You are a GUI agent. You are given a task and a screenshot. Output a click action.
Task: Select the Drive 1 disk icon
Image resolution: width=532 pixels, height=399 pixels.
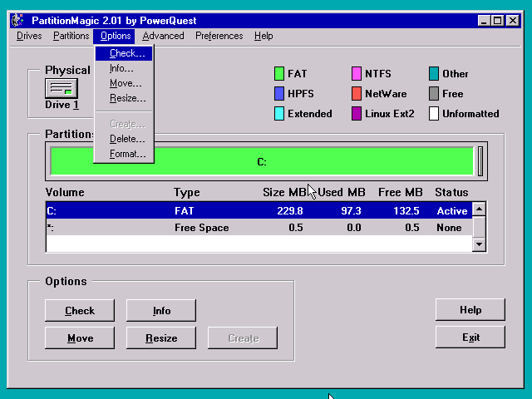62,89
